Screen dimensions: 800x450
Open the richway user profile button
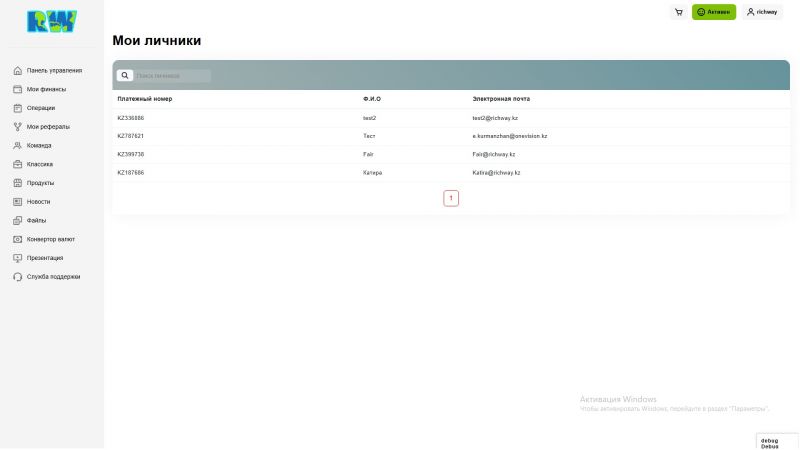coord(762,12)
